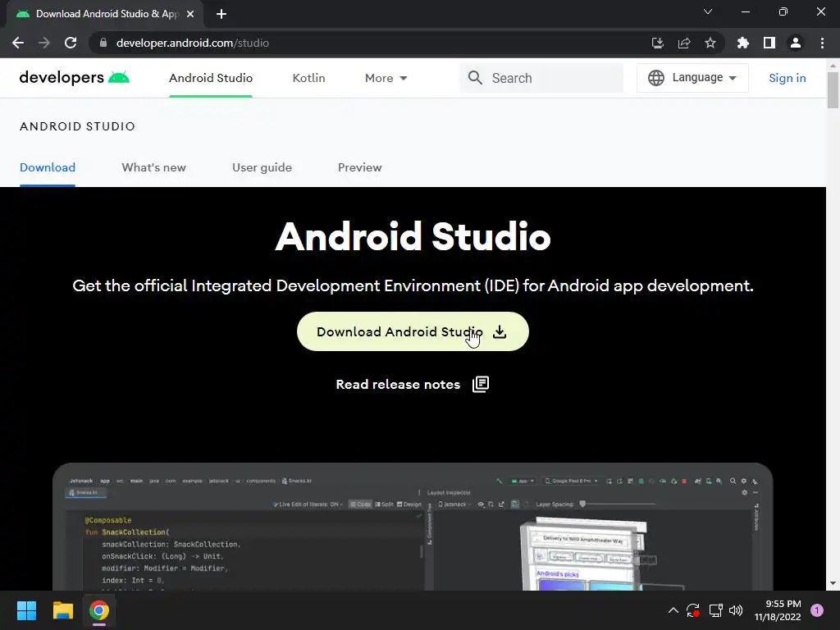Image resolution: width=840 pixels, height=630 pixels.
Task: Click the Download Android Studio button
Action: (413, 331)
